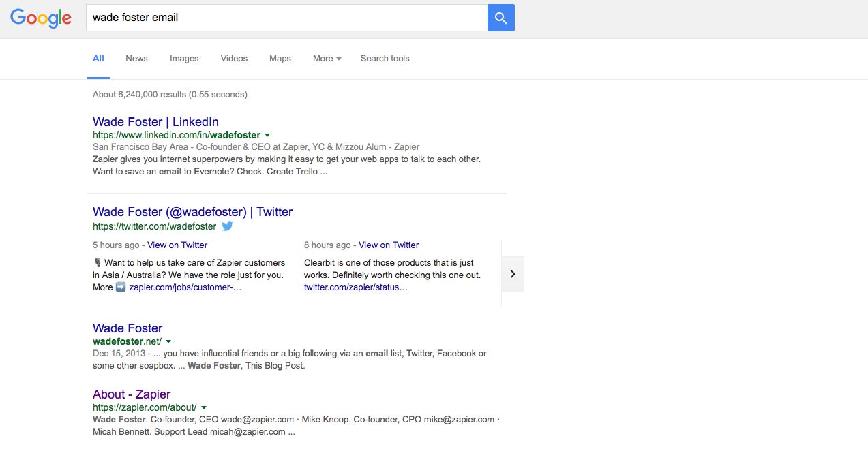Go to the Videos tab
Image resolution: width=868 pixels, height=451 pixels.
click(234, 59)
